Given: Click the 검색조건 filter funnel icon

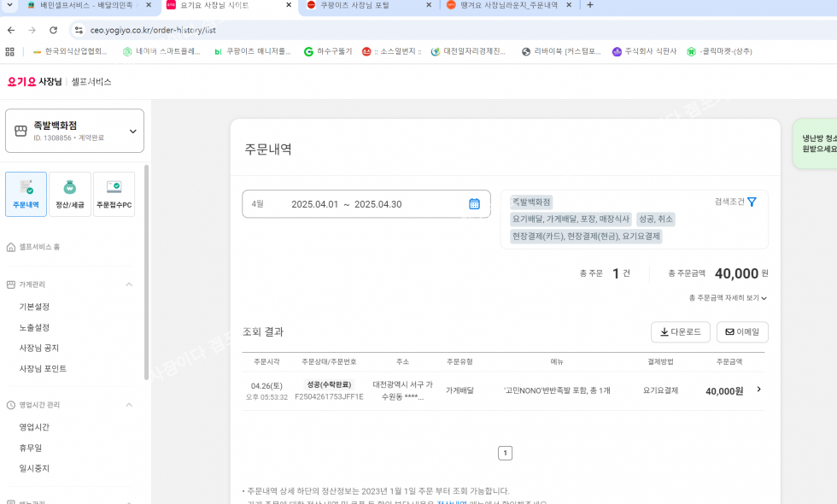Looking at the screenshot, I should (752, 202).
